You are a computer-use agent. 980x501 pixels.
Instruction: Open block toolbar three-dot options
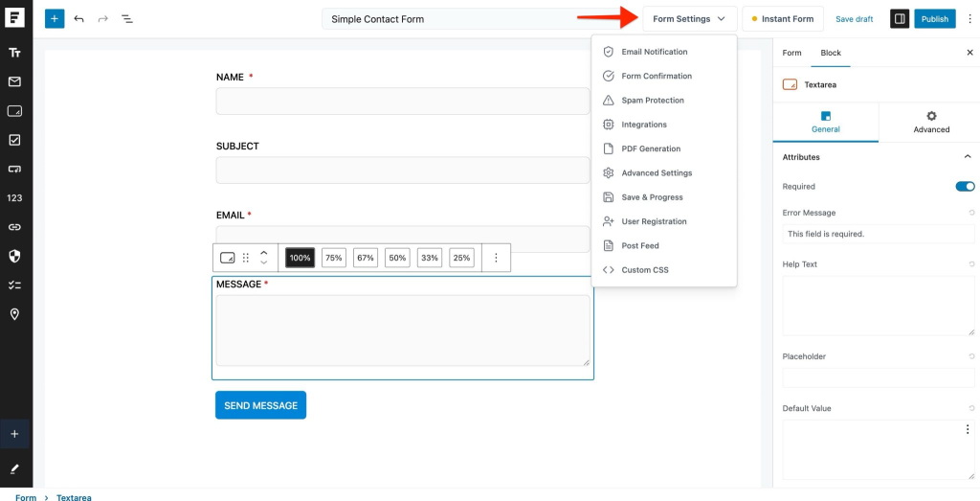click(497, 258)
